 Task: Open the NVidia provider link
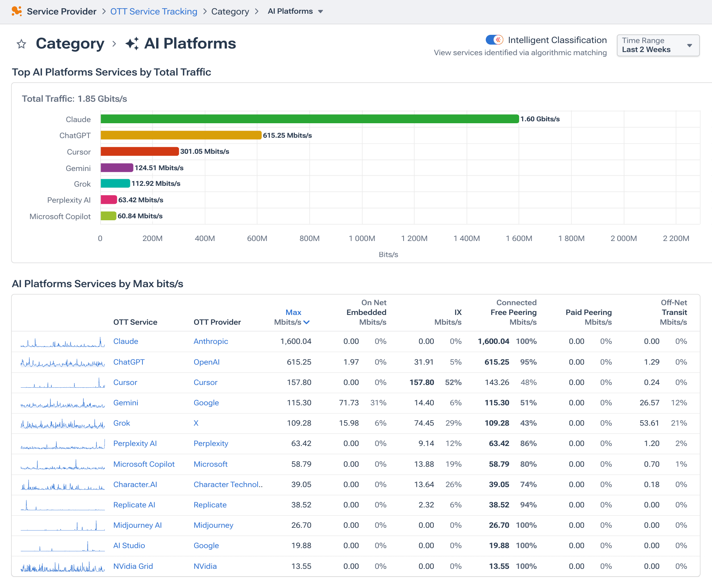point(205,566)
